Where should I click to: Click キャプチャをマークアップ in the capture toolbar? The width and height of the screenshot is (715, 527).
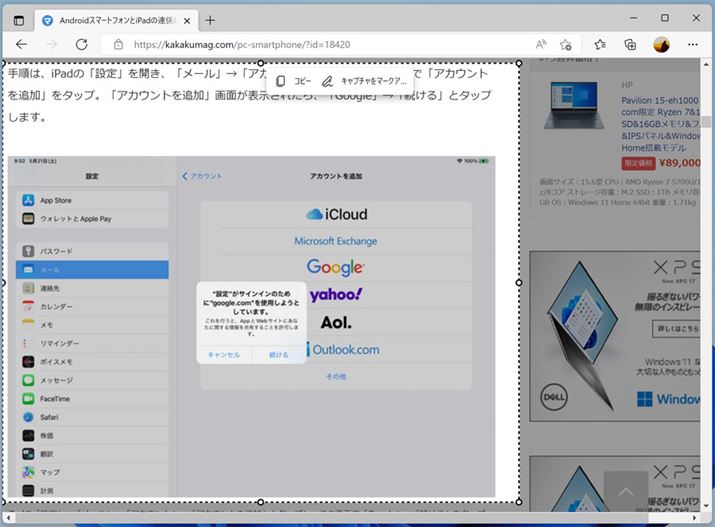click(364, 81)
